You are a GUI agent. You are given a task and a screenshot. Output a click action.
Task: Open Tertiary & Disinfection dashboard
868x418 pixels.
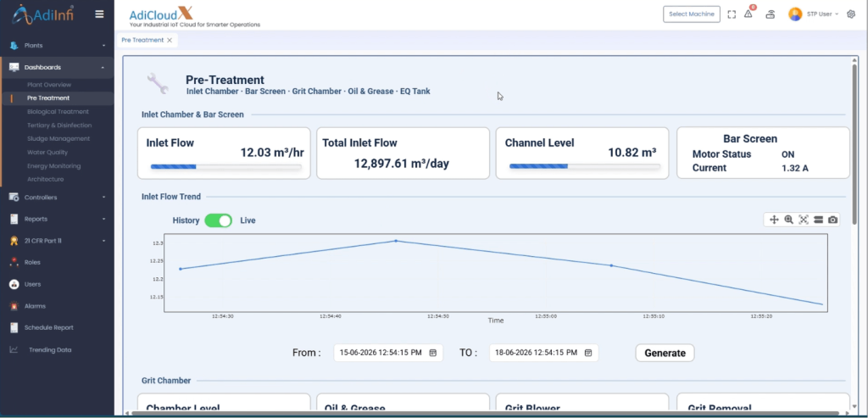coord(59,125)
